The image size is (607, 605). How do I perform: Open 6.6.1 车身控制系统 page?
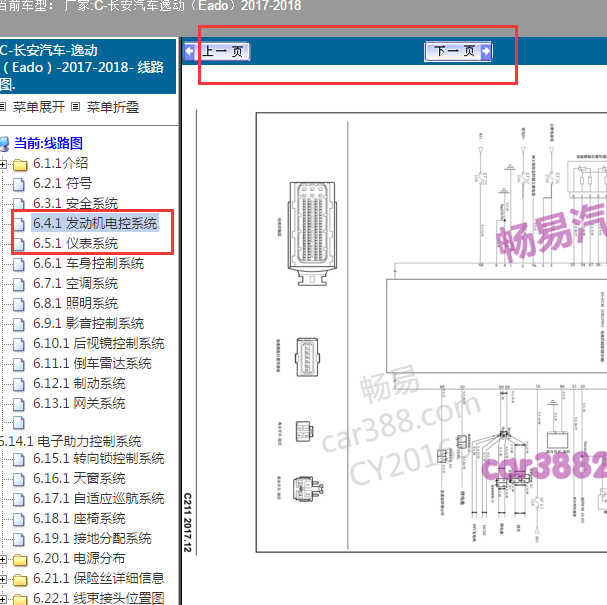pos(88,264)
